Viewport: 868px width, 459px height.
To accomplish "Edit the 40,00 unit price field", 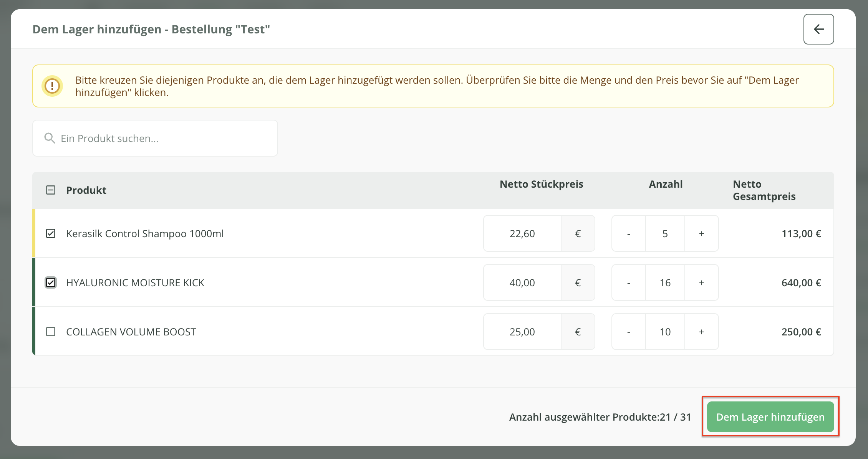I will (522, 282).
